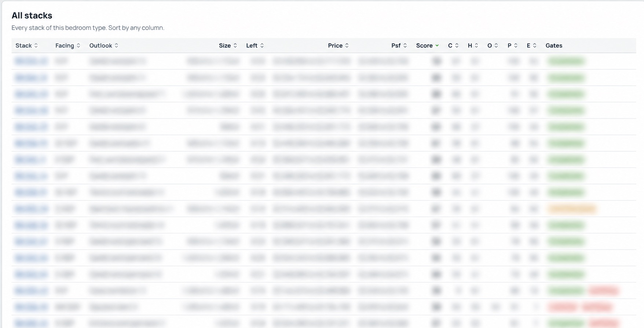Sort by Psf column header
The image size is (644, 328).
399,45
